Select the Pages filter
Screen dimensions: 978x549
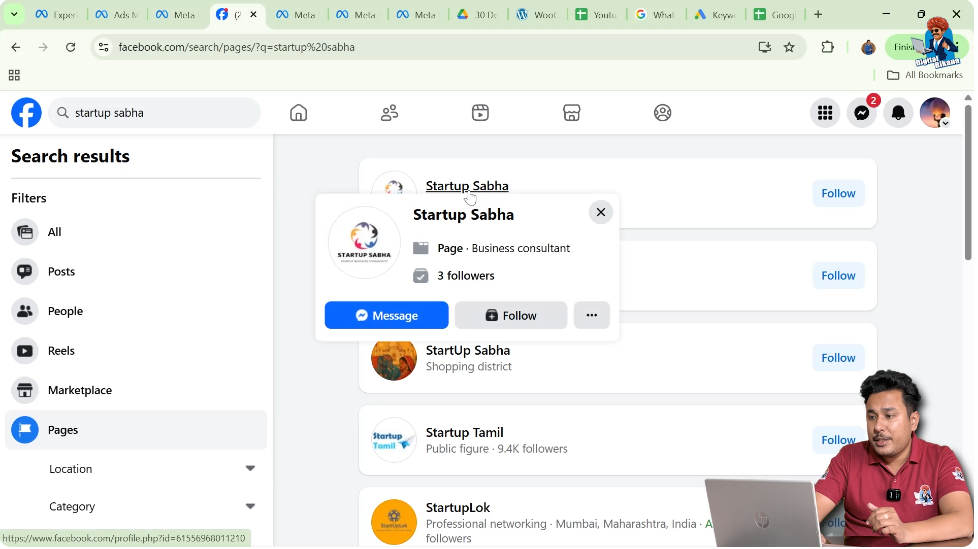pyautogui.click(x=135, y=430)
